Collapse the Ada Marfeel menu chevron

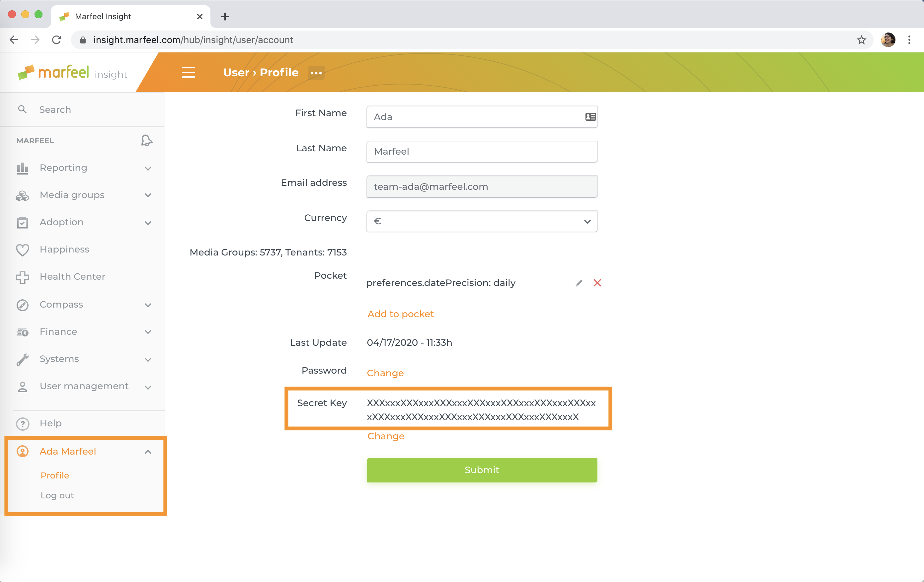pyautogui.click(x=148, y=452)
